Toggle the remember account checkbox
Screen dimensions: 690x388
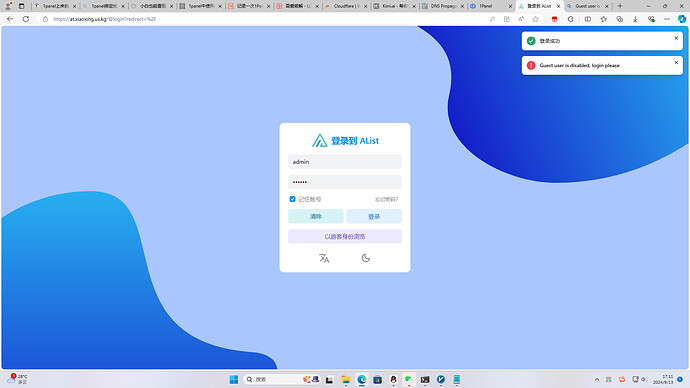pos(292,199)
